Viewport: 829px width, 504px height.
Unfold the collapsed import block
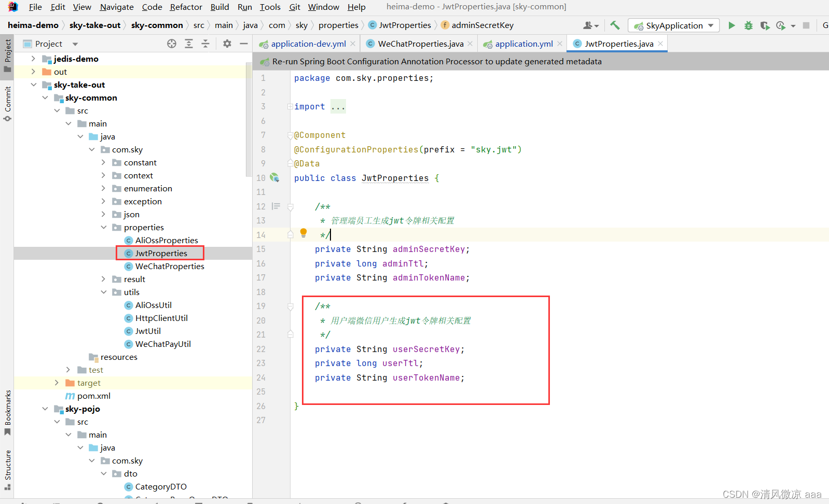tap(290, 107)
